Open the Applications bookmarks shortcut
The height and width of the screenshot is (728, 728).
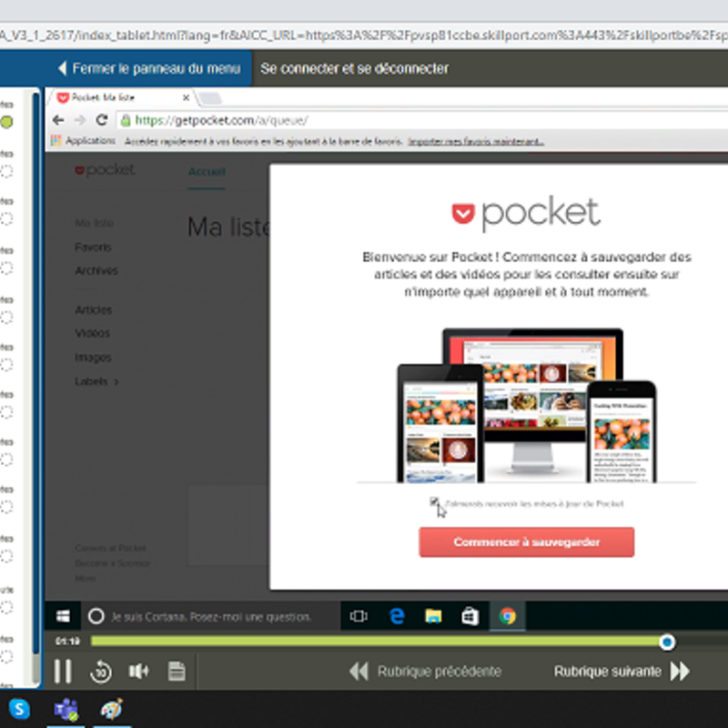point(83,141)
